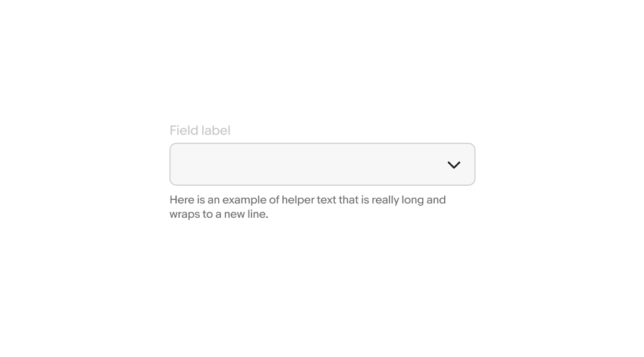The height and width of the screenshot is (357, 644).
Task: Click the rounded border of the select field
Action: [x=322, y=143]
